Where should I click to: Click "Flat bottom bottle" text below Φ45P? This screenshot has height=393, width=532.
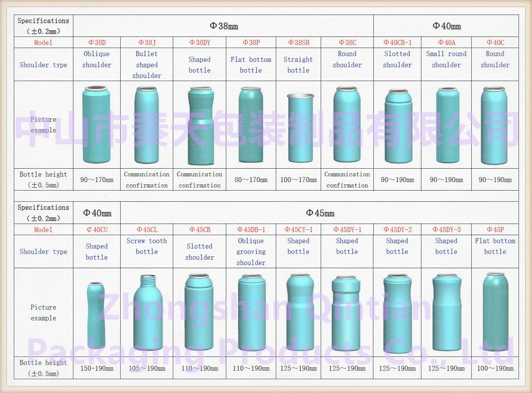tap(495, 246)
